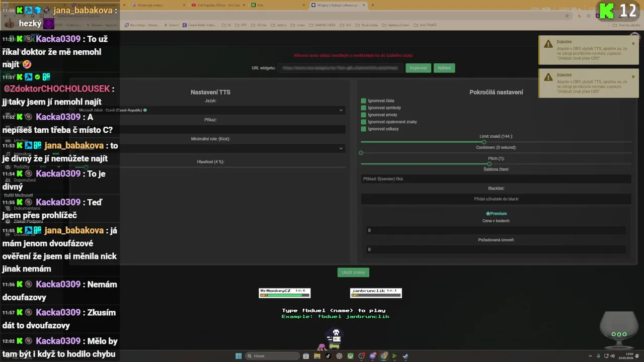Toggle the Ignorovat symboly checkbox
The width and height of the screenshot is (644, 362).
click(363, 108)
